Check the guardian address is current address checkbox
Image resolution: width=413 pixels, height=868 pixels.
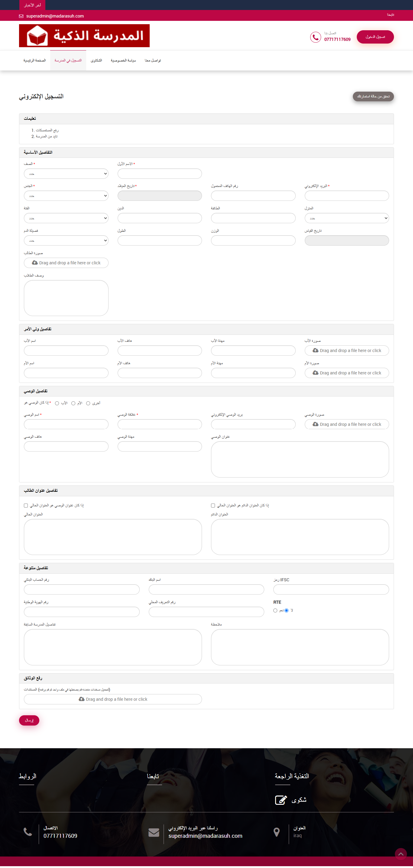pos(26,505)
